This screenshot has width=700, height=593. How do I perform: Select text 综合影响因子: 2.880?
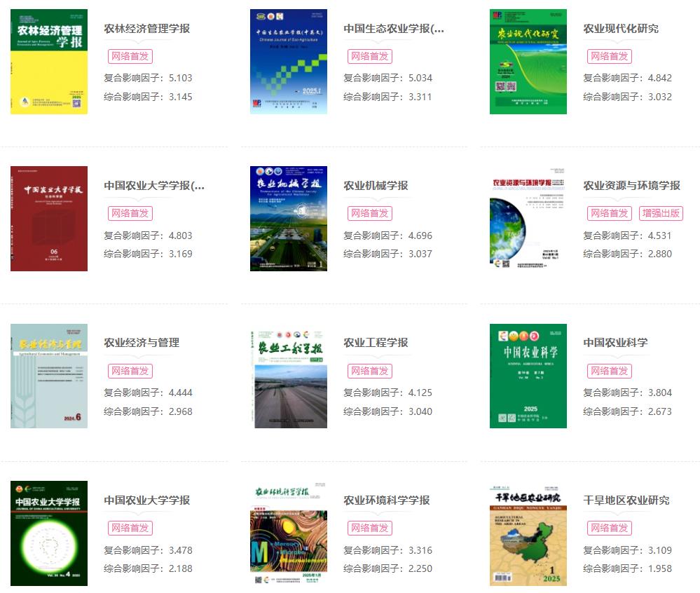(627, 254)
